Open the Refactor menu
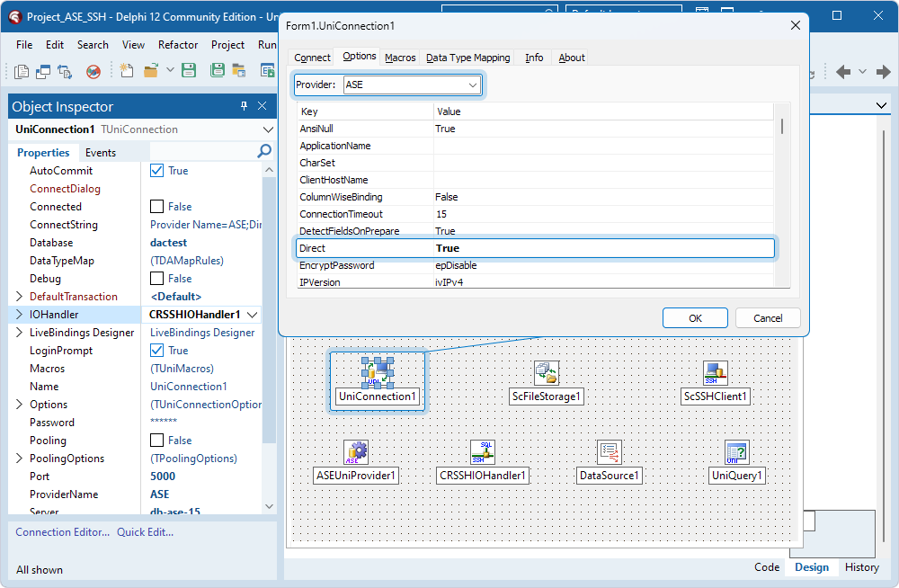Image resolution: width=899 pixels, height=588 pixels. point(177,44)
